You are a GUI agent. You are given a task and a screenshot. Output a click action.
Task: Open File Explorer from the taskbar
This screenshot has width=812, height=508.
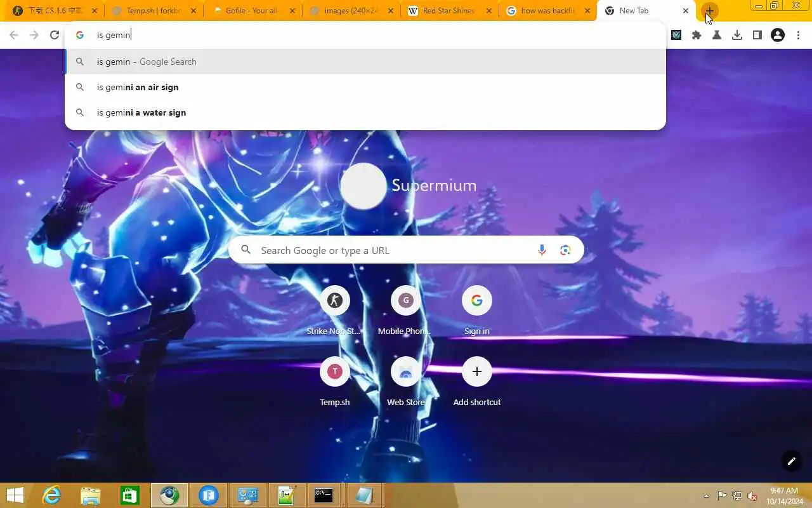click(91, 495)
